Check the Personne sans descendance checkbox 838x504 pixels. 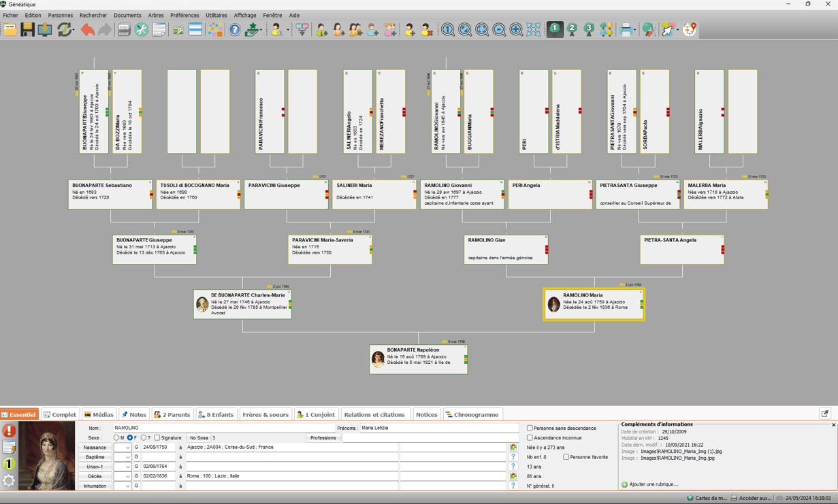point(530,429)
